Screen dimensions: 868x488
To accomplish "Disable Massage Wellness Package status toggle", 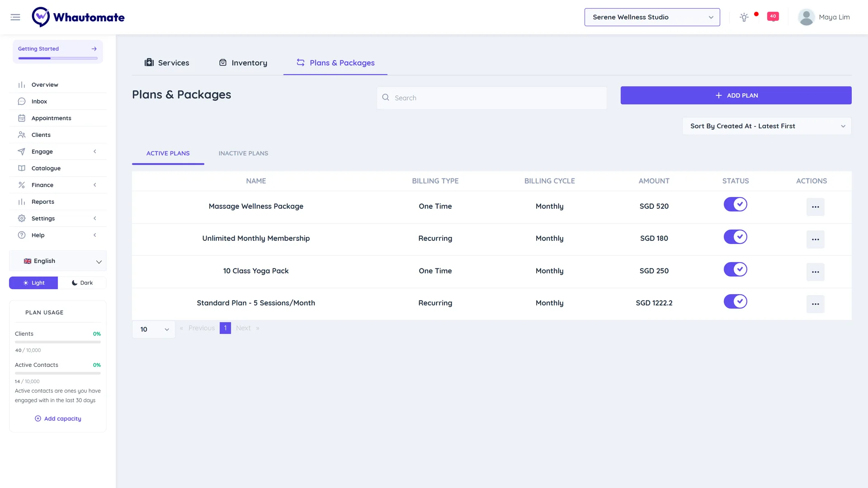I will (x=735, y=204).
